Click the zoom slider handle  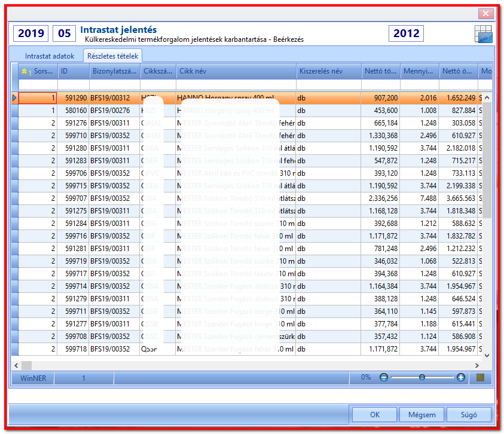coord(421,377)
